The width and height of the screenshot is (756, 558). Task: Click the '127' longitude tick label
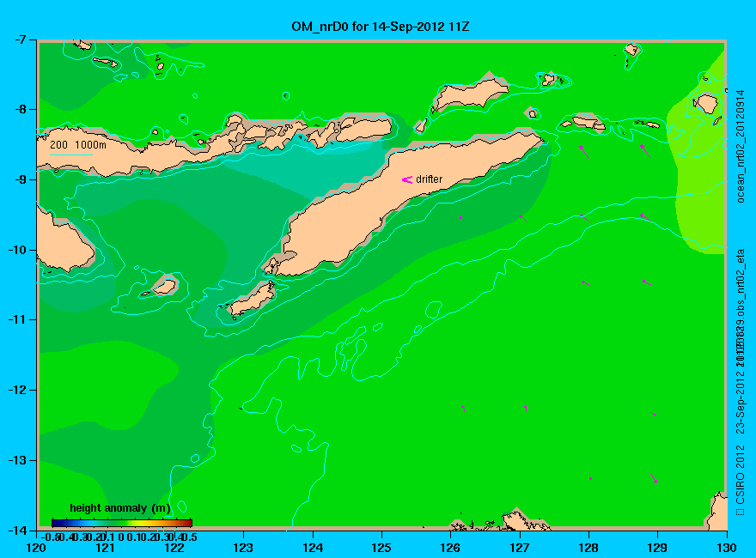pos(520,548)
